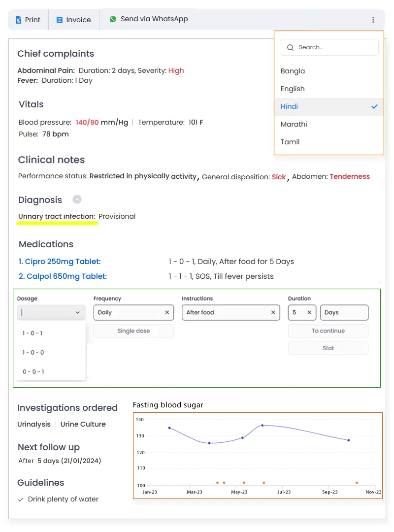394x532 pixels.
Task: Click the X to clear After food instruction
Action: tap(273, 312)
